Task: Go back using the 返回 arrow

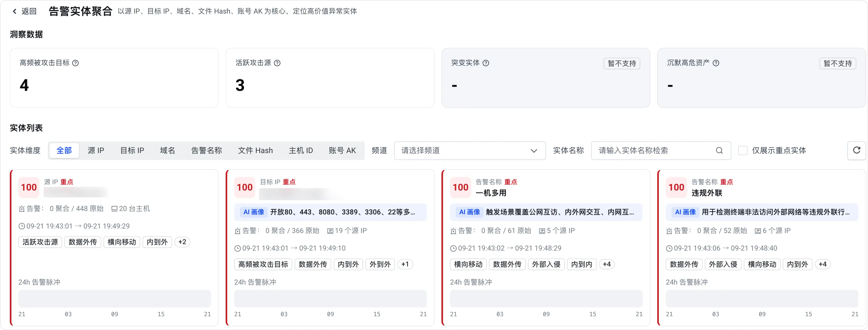Action: tap(15, 11)
